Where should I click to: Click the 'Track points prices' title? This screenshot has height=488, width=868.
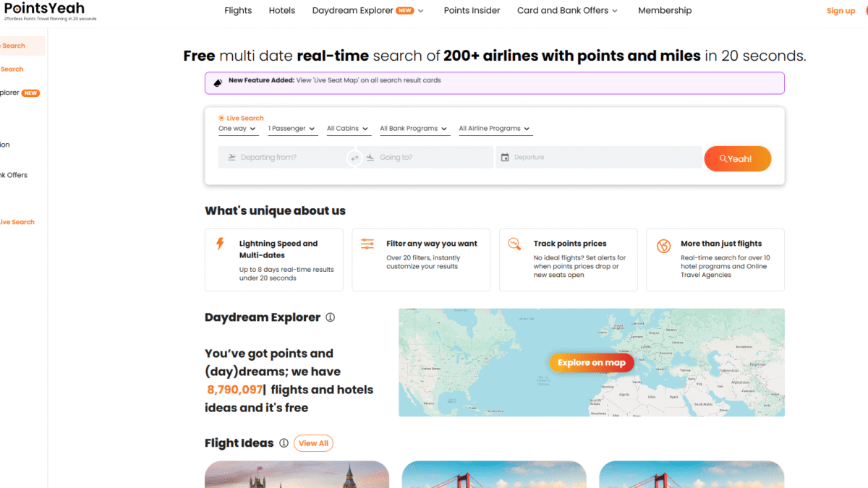pyautogui.click(x=570, y=244)
